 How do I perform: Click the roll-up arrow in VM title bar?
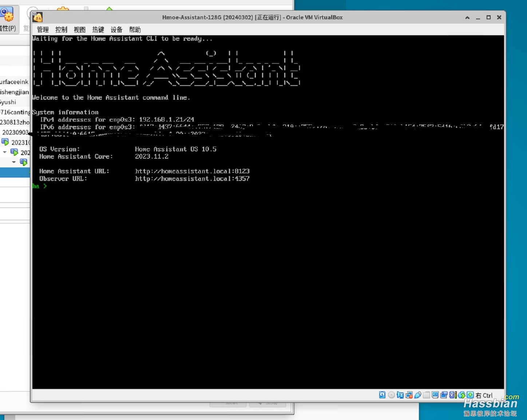(x=467, y=17)
